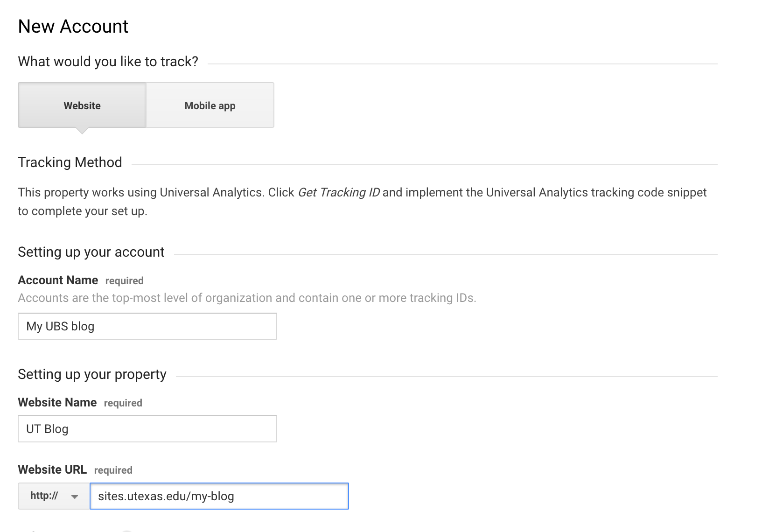This screenshot has height=532, width=783.
Task: Click 'required' beside Website URL label
Action: pos(113,470)
